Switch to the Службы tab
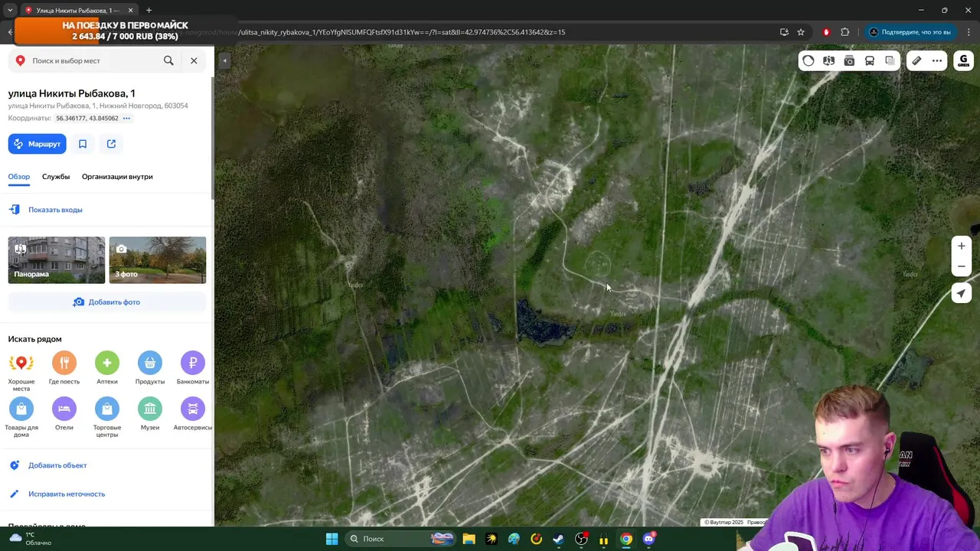 (x=56, y=177)
